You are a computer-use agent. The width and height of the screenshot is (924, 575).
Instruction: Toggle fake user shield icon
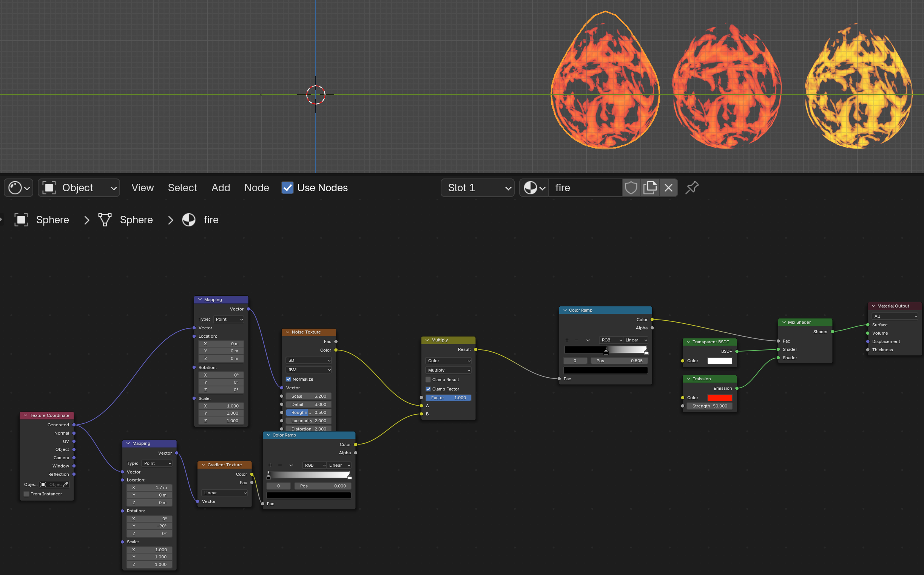[x=631, y=188]
